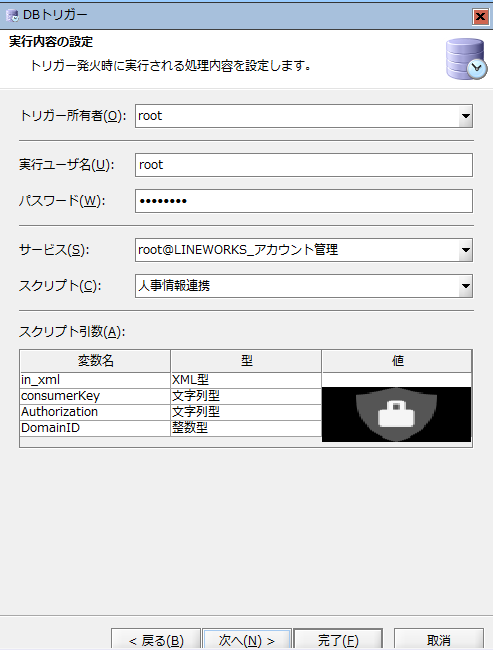
Task: Expand the スクリプト dropdown arrow
Action: point(466,286)
